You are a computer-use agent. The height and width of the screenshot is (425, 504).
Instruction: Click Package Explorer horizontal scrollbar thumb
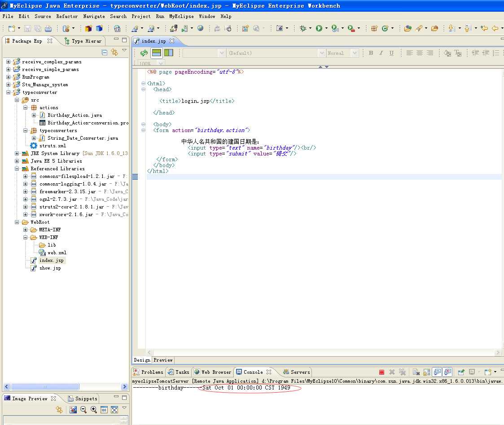(45, 386)
